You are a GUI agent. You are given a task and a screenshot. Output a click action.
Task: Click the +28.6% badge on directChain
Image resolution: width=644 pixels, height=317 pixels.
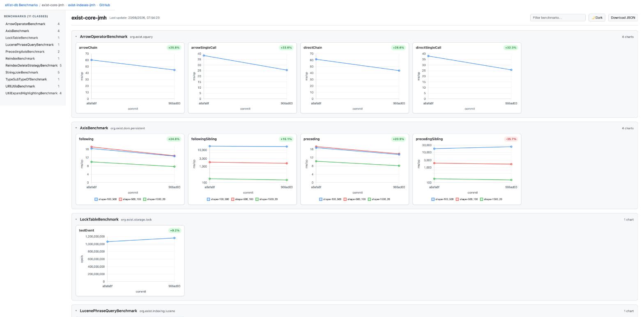398,48
